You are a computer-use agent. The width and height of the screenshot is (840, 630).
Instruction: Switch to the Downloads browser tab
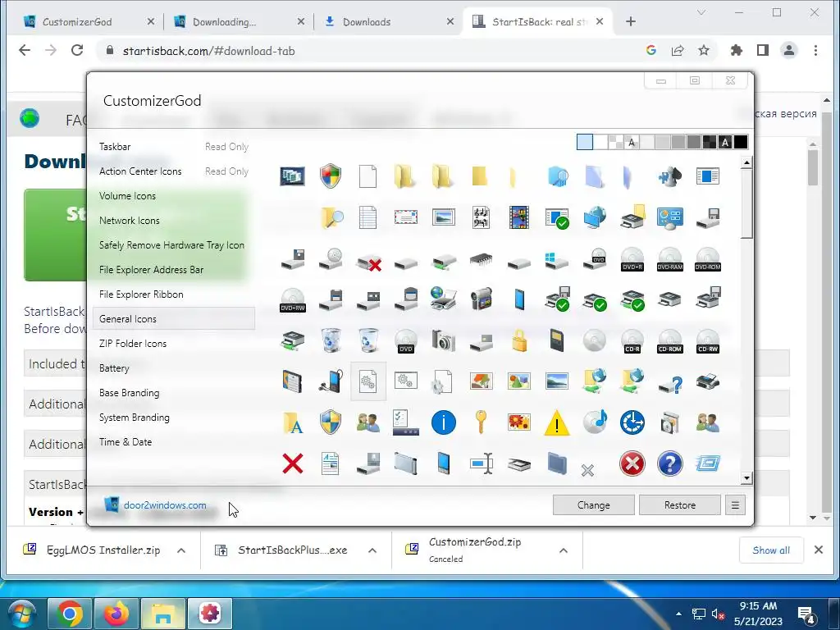tap(387, 22)
